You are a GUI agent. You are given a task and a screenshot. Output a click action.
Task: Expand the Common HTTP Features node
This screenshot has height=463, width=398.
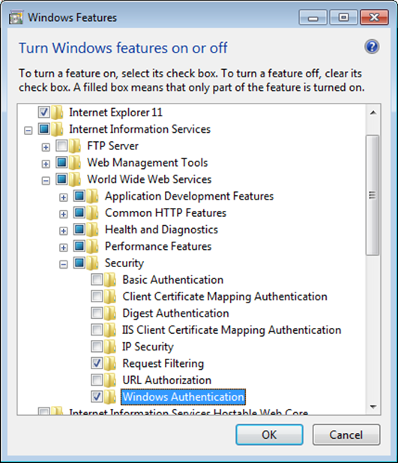[x=63, y=214]
